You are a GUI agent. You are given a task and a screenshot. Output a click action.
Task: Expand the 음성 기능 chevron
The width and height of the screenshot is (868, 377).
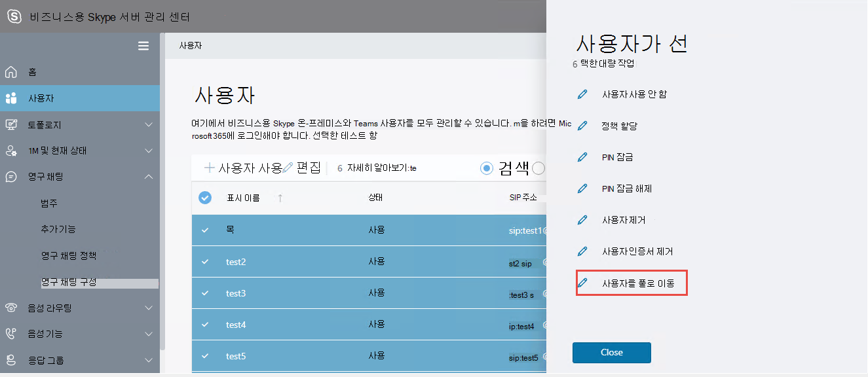pyautogui.click(x=149, y=334)
